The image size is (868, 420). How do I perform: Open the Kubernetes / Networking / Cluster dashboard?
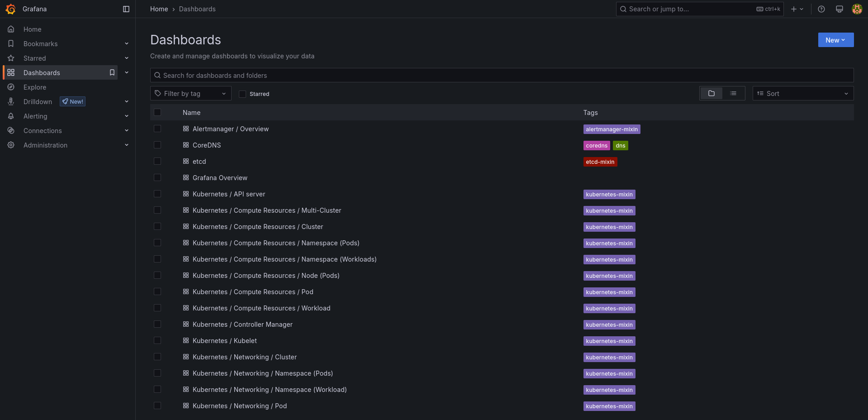[x=245, y=357]
